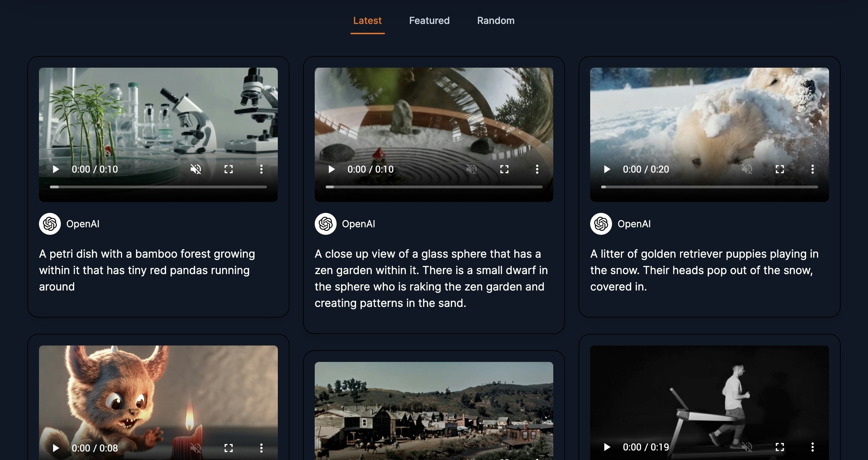Viewport: 868px width, 460px height.
Task: Fullscreen the golden retriever puppies video
Action: 780,169
